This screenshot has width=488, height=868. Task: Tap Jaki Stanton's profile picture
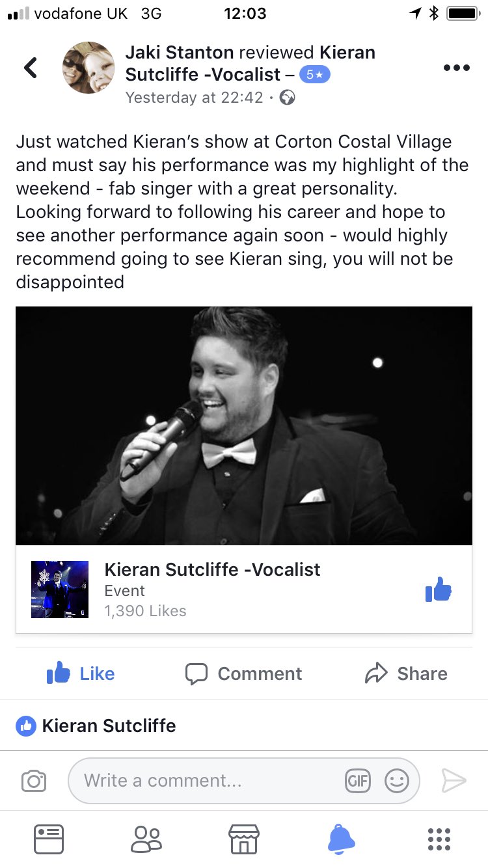coord(88,68)
